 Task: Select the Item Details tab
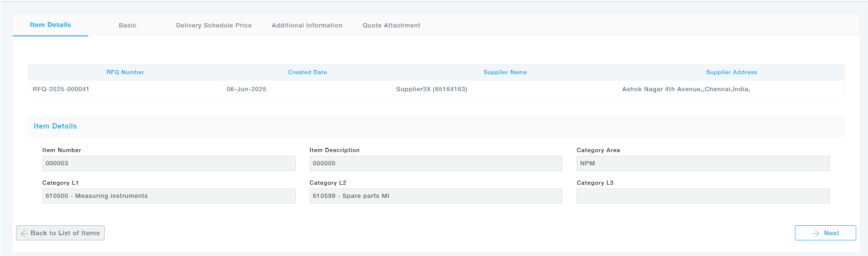[50, 25]
